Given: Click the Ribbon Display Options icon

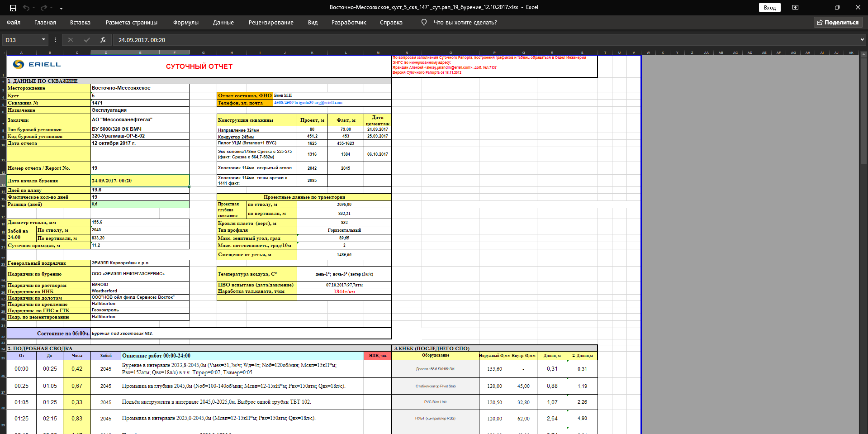Looking at the screenshot, I should 795,7.
